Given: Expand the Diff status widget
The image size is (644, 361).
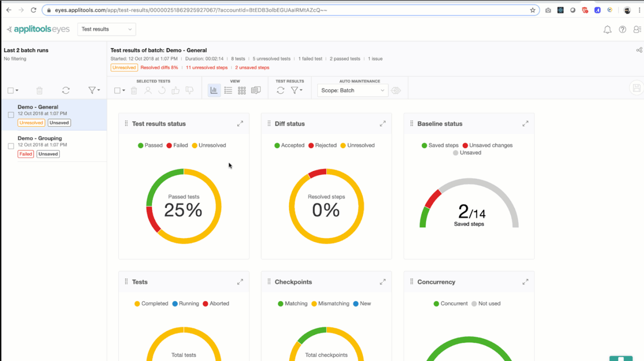Looking at the screenshot, I should (x=382, y=124).
